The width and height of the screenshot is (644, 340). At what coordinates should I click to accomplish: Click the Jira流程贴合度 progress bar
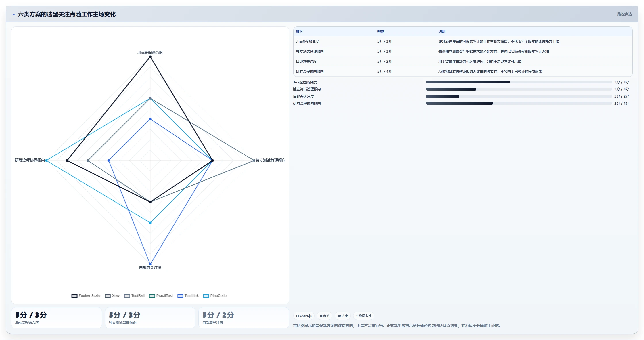tap(519, 82)
